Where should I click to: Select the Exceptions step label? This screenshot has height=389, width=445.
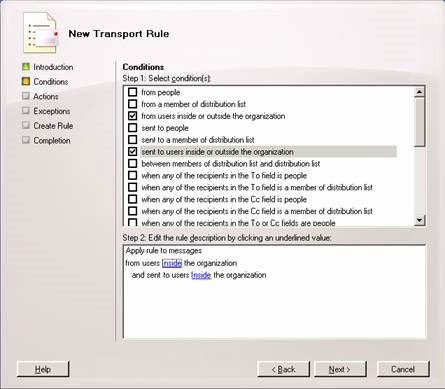(52, 111)
